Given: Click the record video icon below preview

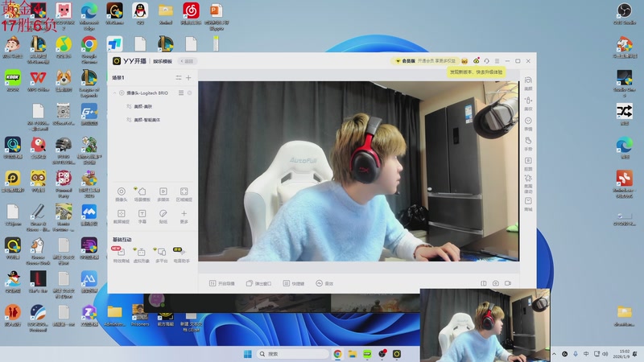Looking at the screenshot, I should pos(508,284).
